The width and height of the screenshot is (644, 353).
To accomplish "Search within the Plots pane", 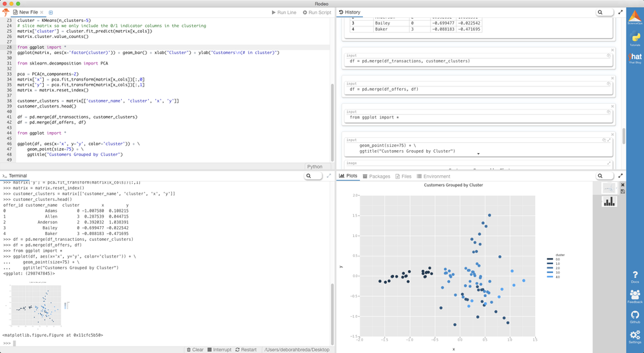I will pos(605,176).
